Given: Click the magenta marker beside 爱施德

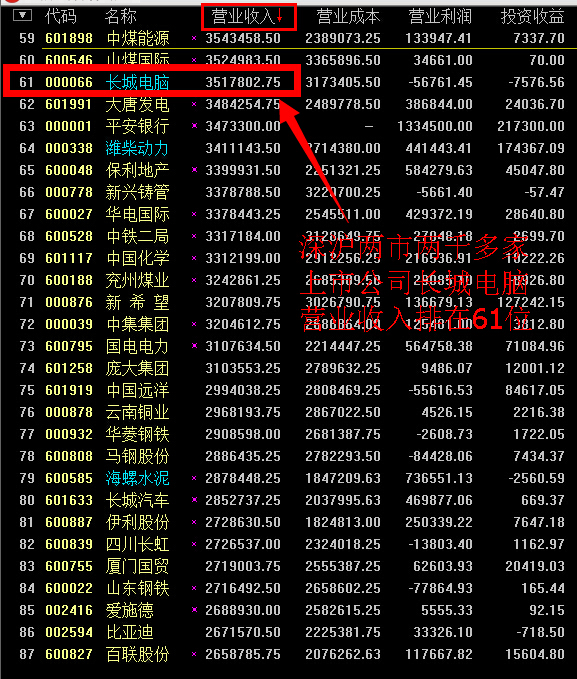Looking at the screenshot, I should click(x=194, y=610).
